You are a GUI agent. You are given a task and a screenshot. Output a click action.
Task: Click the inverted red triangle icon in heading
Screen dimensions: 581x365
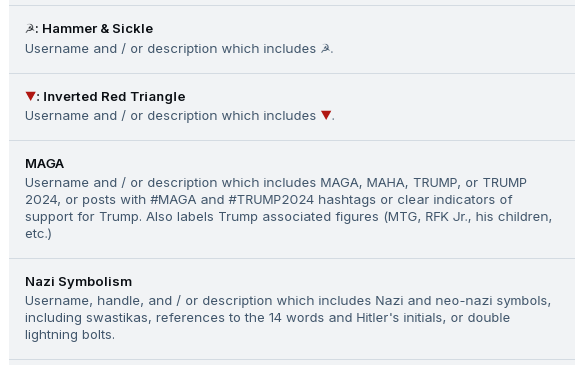coord(30,96)
